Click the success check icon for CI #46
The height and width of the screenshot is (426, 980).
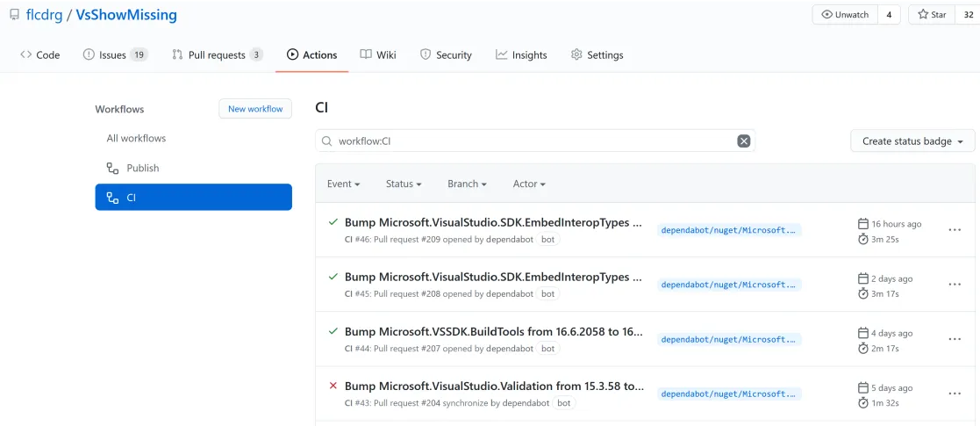(333, 222)
